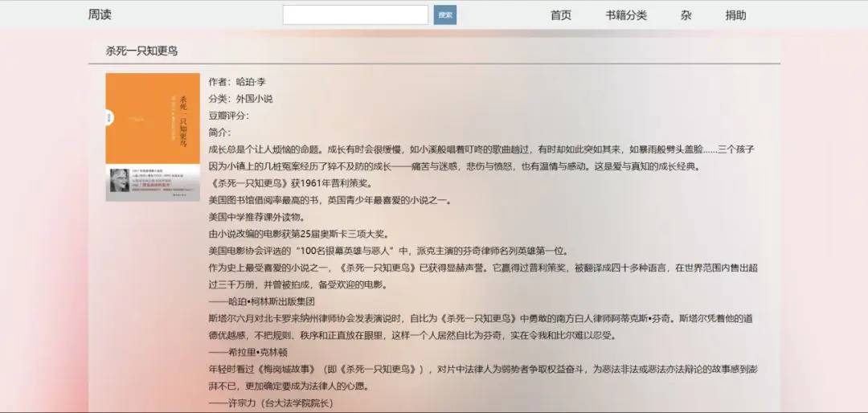
Task: Click the 豆瓣评分 label
Action: (228, 116)
